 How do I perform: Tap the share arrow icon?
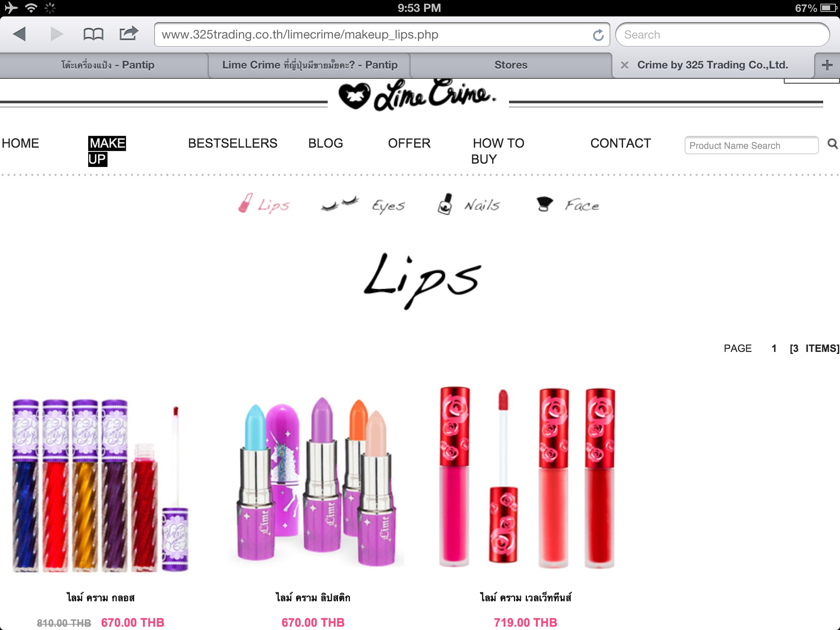[129, 33]
